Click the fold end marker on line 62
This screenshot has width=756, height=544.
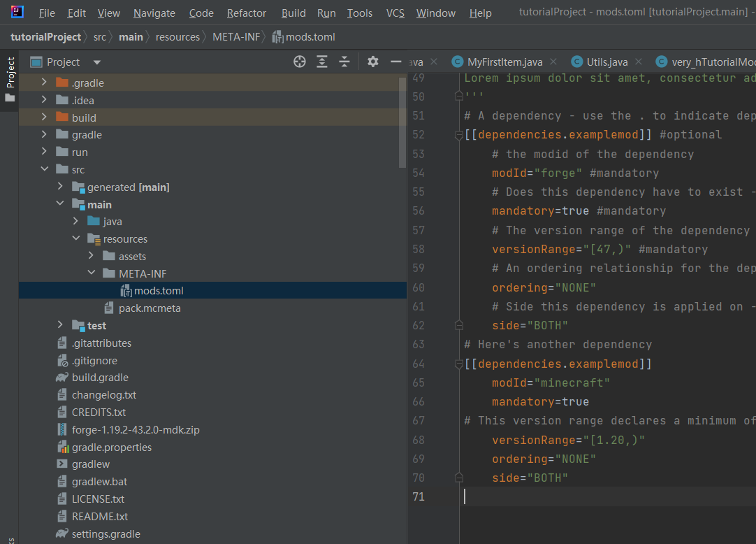[x=459, y=325]
